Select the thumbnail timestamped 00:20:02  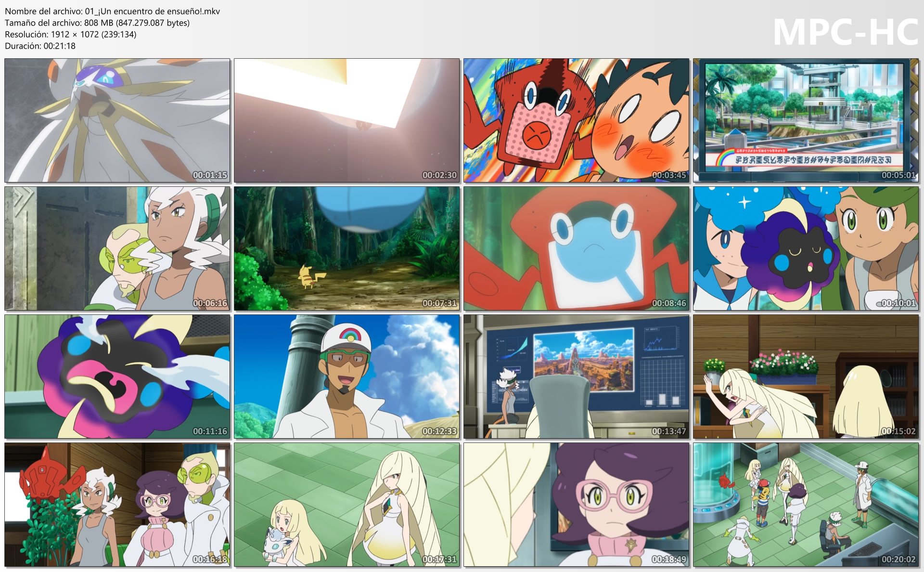[x=806, y=505]
